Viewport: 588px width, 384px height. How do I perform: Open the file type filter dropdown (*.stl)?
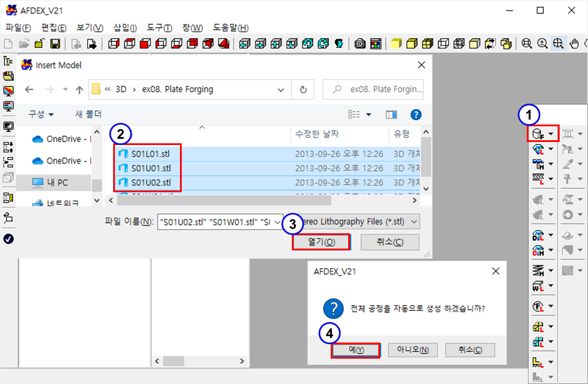pyautogui.click(x=415, y=221)
